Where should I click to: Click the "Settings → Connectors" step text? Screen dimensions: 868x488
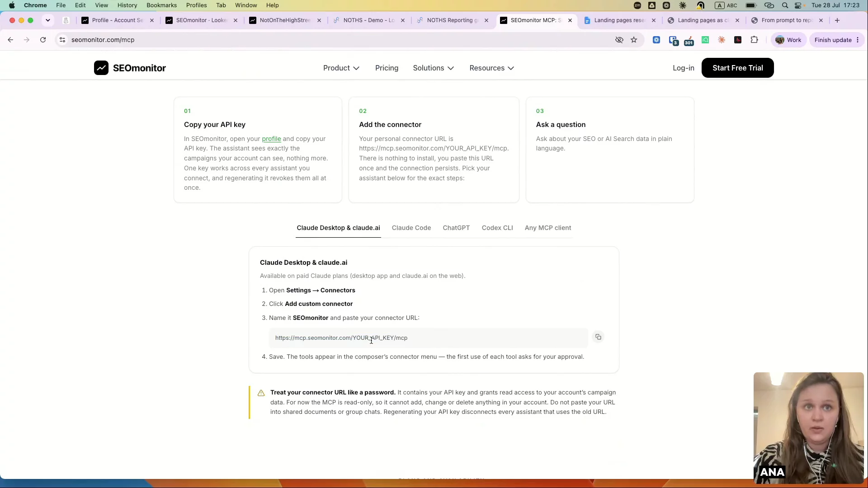pos(321,290)
